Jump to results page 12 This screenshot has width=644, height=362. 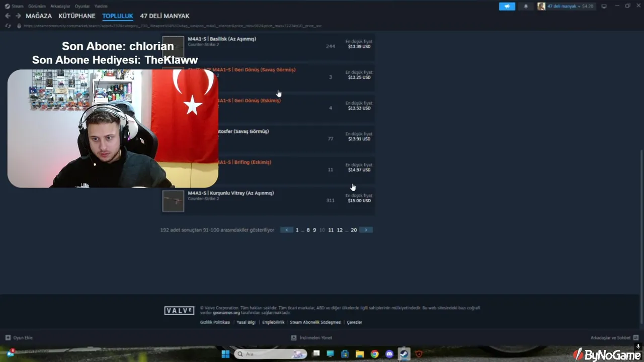click(x=340, y=230)
